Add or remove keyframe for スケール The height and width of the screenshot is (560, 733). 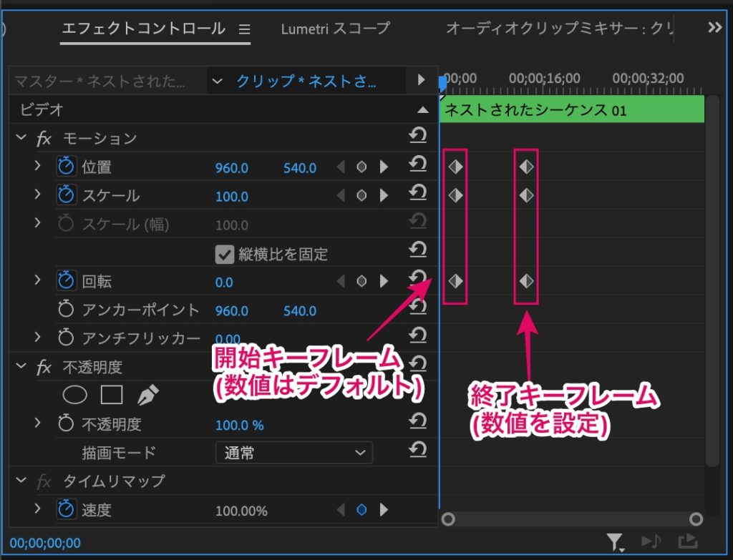pyautogui.click(x=361, y=195)
